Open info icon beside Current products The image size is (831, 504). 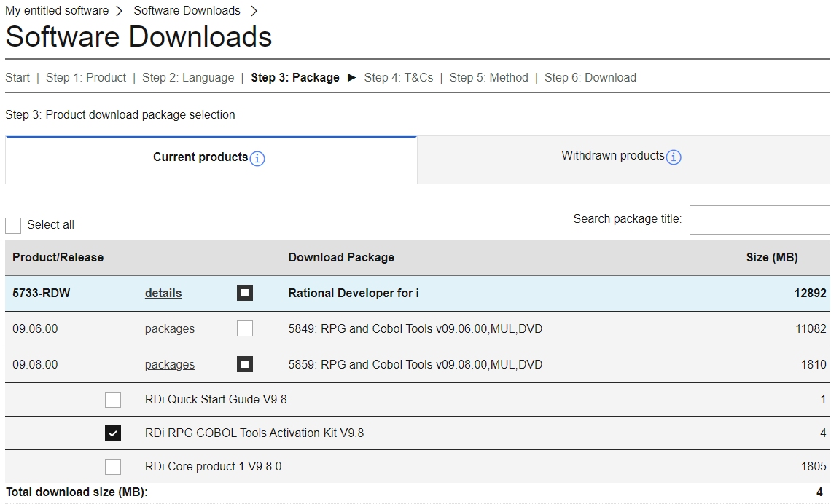pos(257,158)
